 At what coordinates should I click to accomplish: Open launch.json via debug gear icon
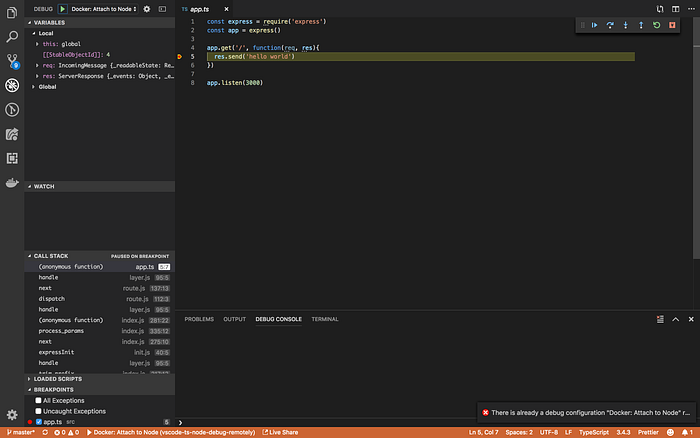[x=146, y=9]
